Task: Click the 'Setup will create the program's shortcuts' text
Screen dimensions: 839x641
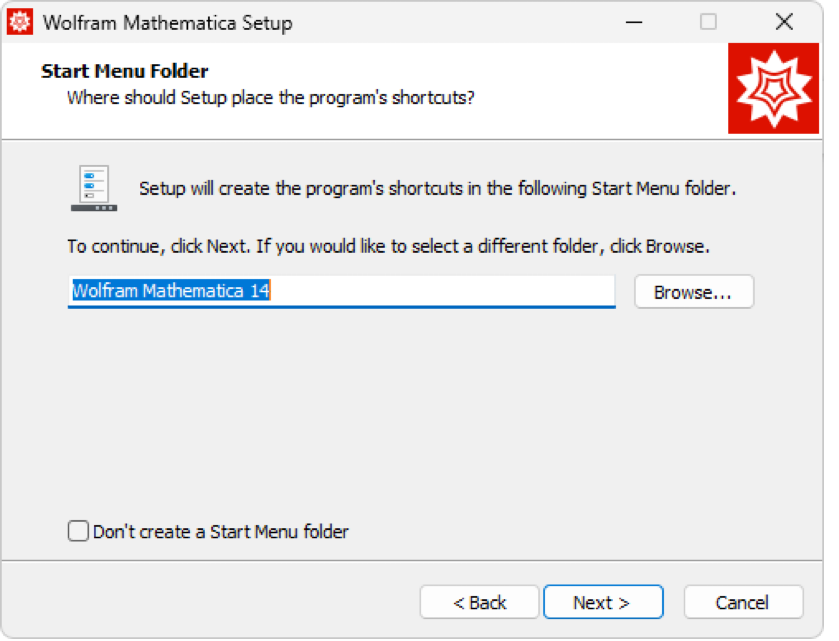Action: (438, 189)
